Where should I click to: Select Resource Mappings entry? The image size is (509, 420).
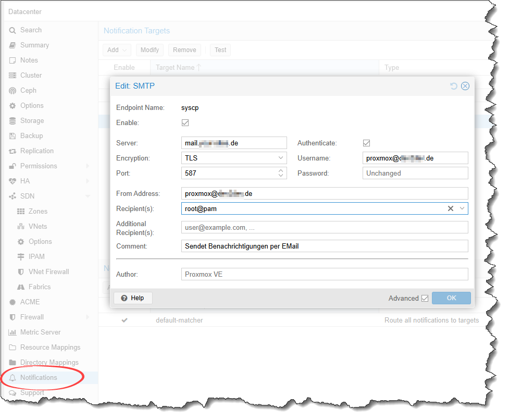point(50,347)
